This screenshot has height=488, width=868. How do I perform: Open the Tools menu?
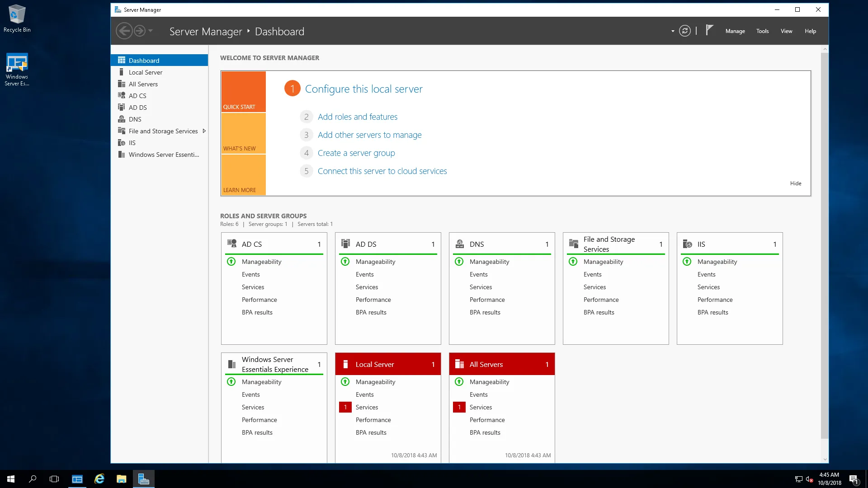click(x=762, y=31)
